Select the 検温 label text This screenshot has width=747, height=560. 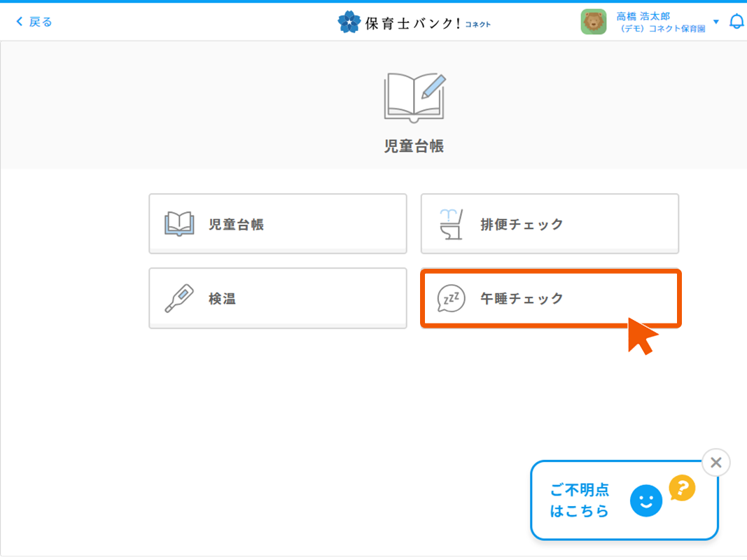(x=222, y=299)
